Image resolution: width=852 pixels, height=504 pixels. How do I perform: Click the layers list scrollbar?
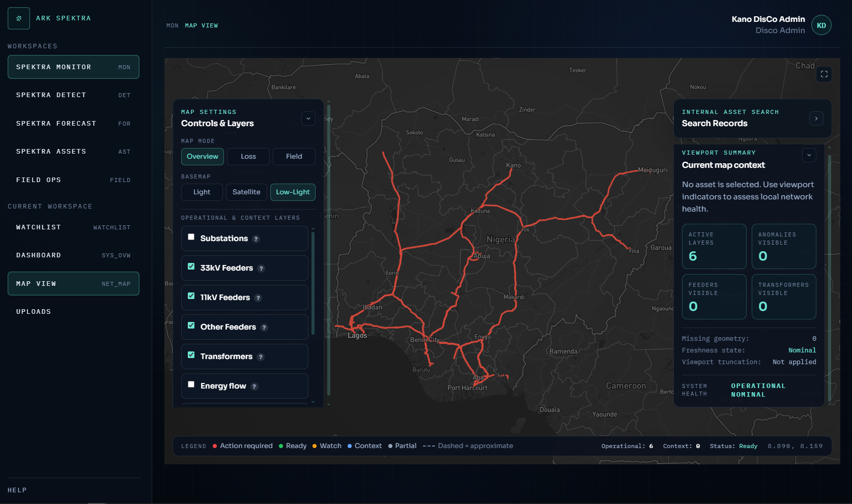coord(313,284)
